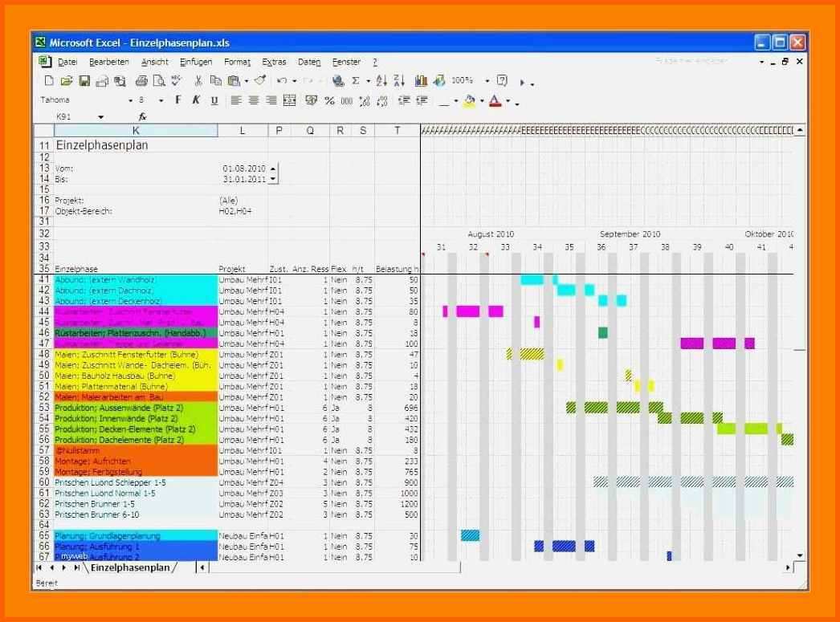Click the Paste clipboard icon
The image size is (840, 622).
234,81
